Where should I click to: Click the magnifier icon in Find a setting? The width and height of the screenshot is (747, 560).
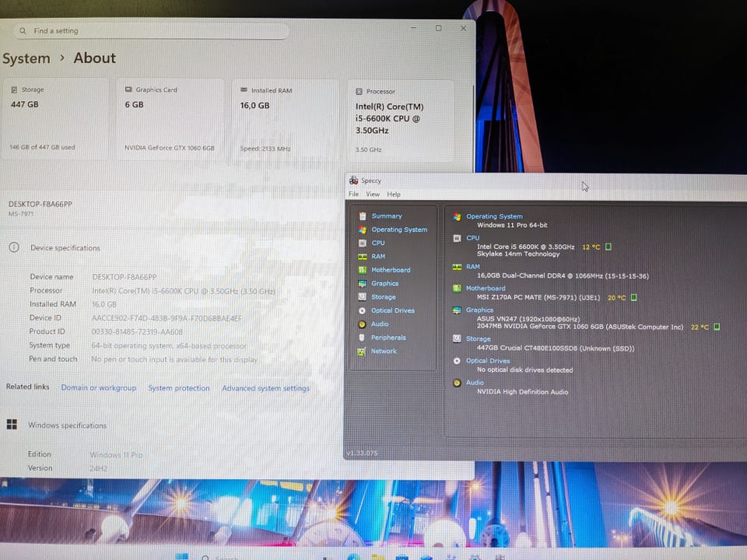pos(23,30)
